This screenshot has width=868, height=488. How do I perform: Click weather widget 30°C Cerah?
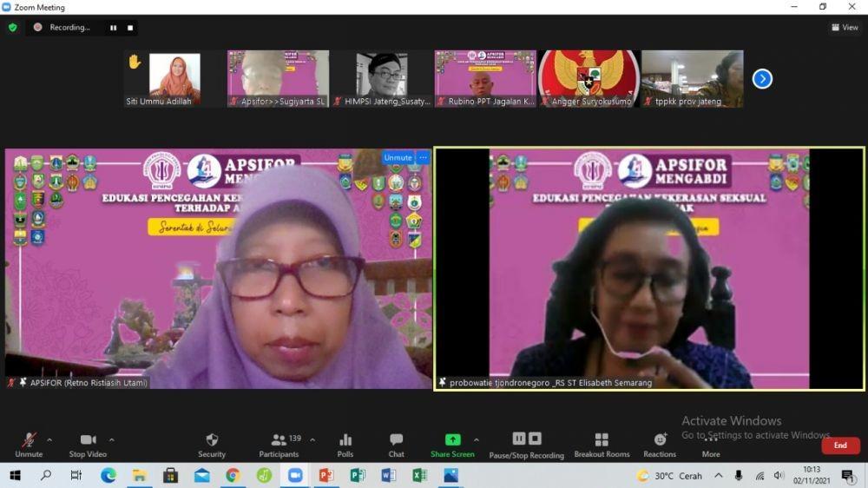tap(670, 476)
